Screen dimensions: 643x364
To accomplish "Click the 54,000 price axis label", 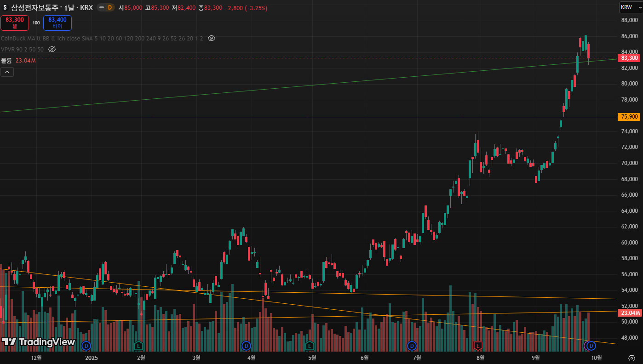I will click(629, 290).
